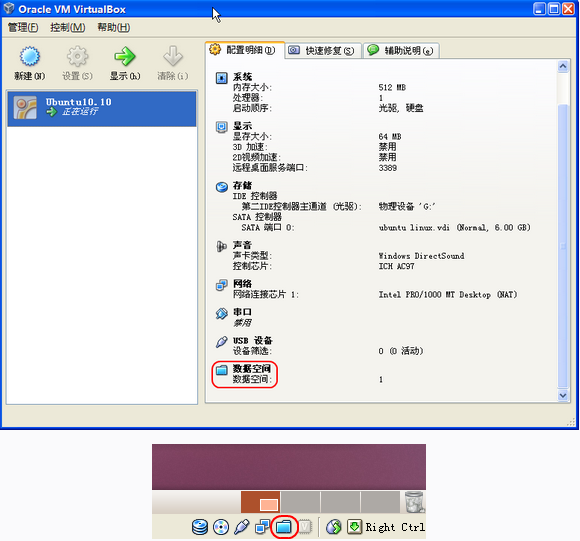Open the 帮助(H) menu
This screenshot has width=580, height=541.
pos(113,27)
